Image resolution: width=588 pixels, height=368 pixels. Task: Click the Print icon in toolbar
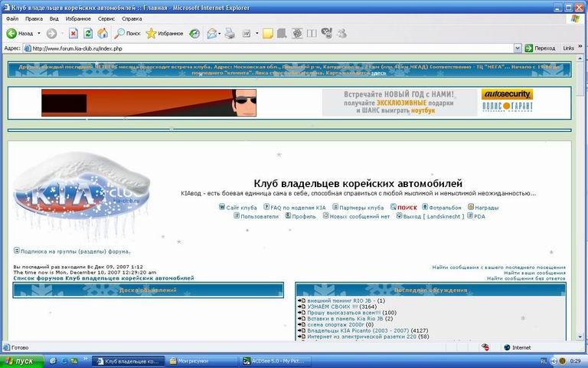230,34
